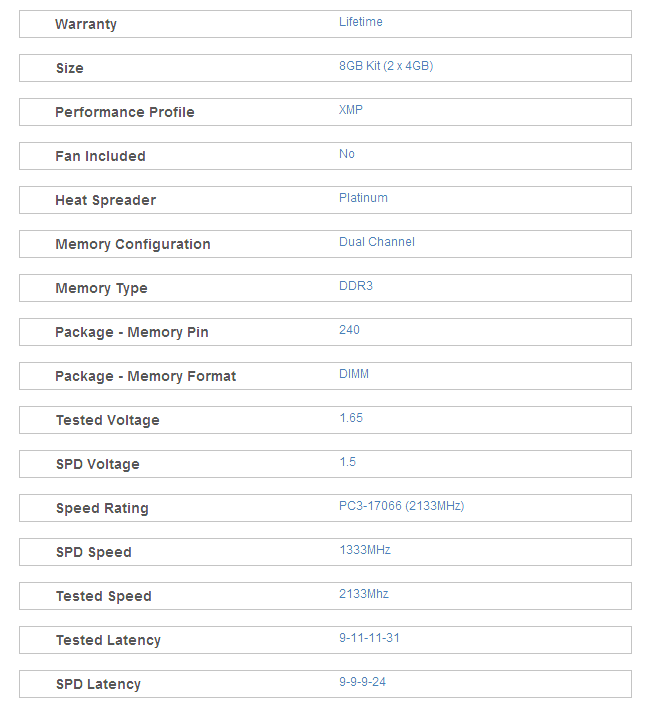The image size is (657, 710).
Task: Select the 1.5 SPD voltage value
Action: tap(347, 462)
